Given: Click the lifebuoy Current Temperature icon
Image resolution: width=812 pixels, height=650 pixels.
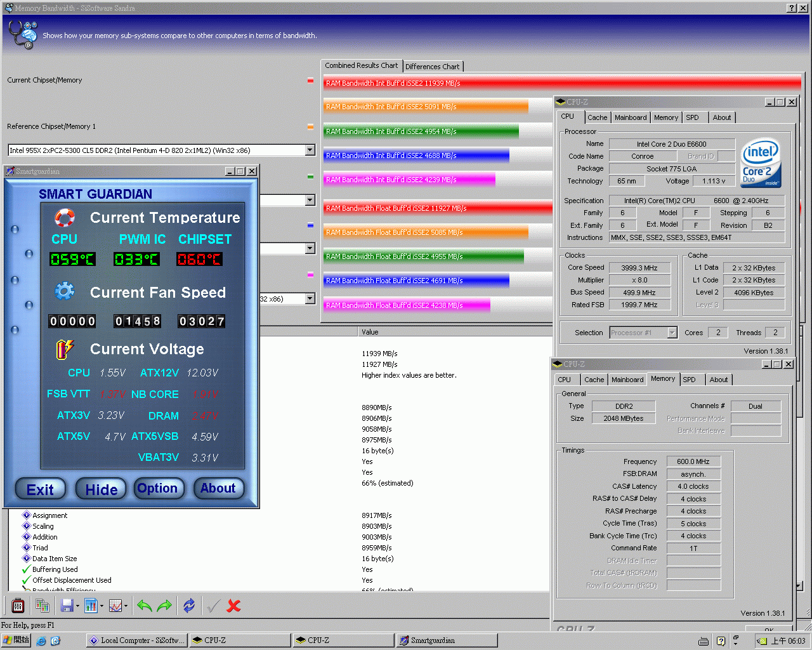Looking at the screenshot, I should click(65, 218).
